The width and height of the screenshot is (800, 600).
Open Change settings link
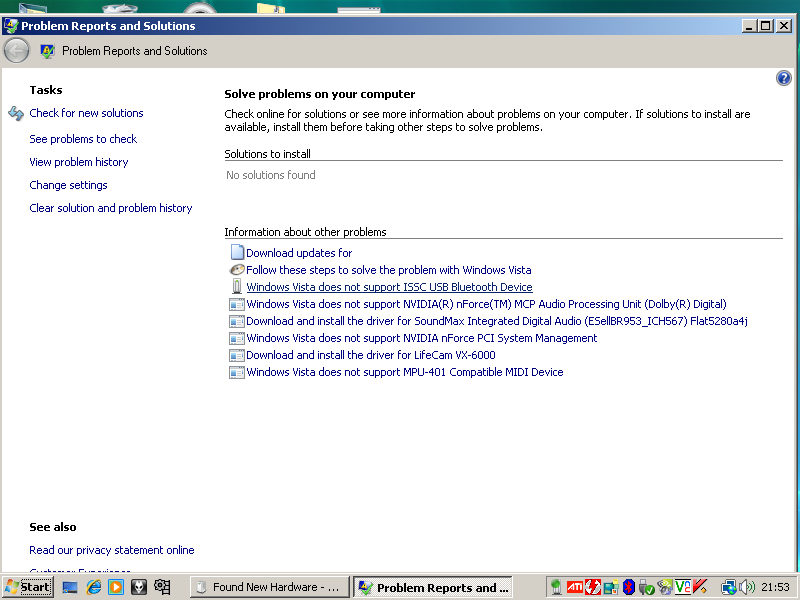tap(68, 185)
